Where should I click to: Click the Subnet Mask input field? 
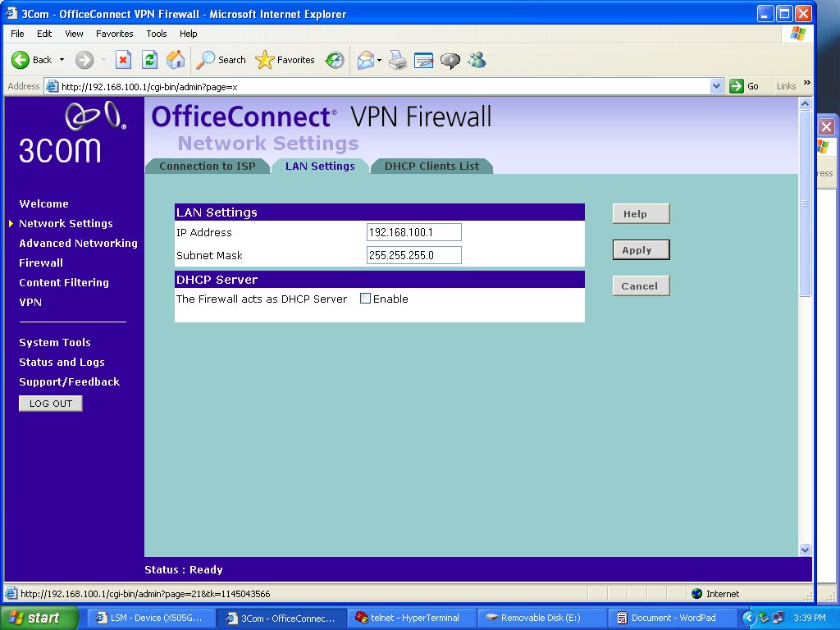413,255
